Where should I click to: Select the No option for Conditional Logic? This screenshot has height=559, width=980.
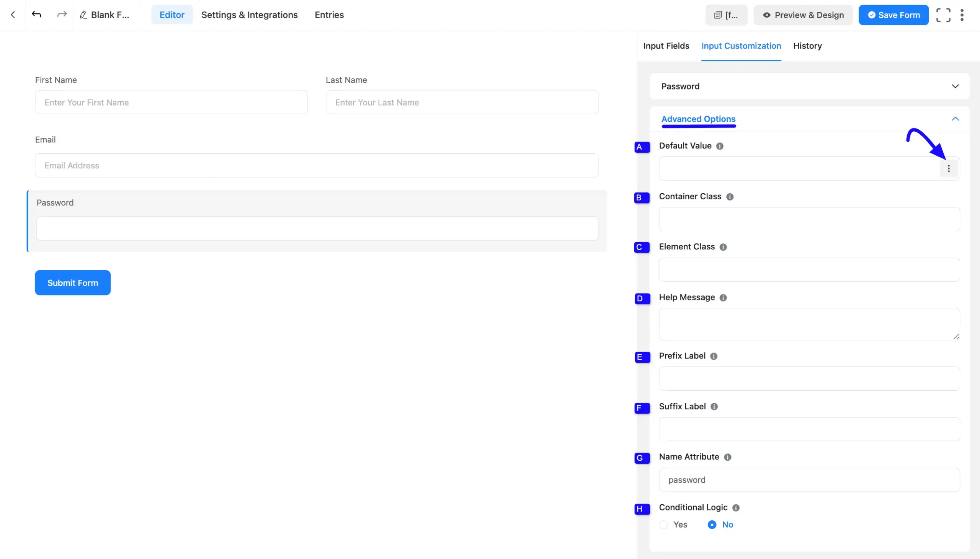pos(712,524)
